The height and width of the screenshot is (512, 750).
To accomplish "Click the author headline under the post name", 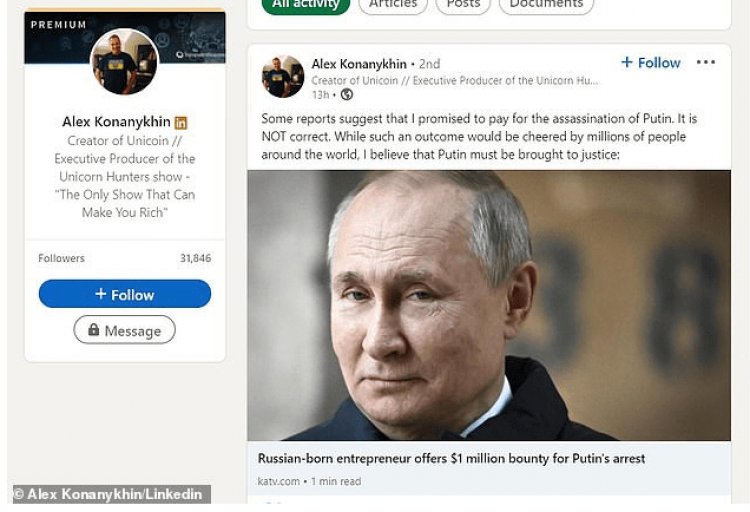I will [x=455, y=80].
